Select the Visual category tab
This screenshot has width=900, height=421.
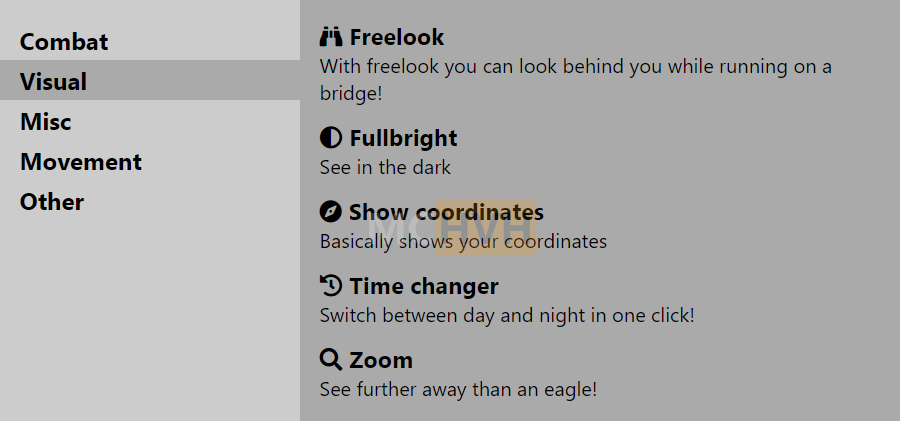coord(54,82)
